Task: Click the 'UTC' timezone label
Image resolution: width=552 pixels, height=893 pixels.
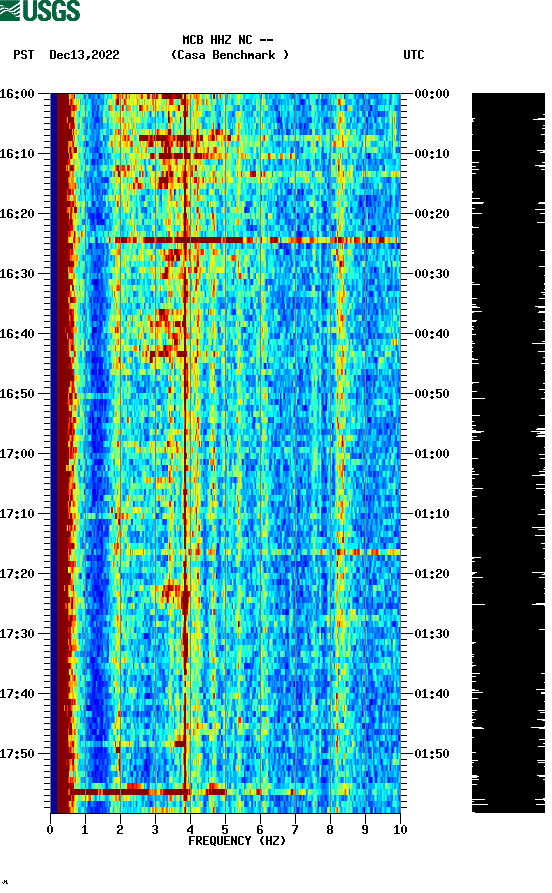Action: [414, 55]
